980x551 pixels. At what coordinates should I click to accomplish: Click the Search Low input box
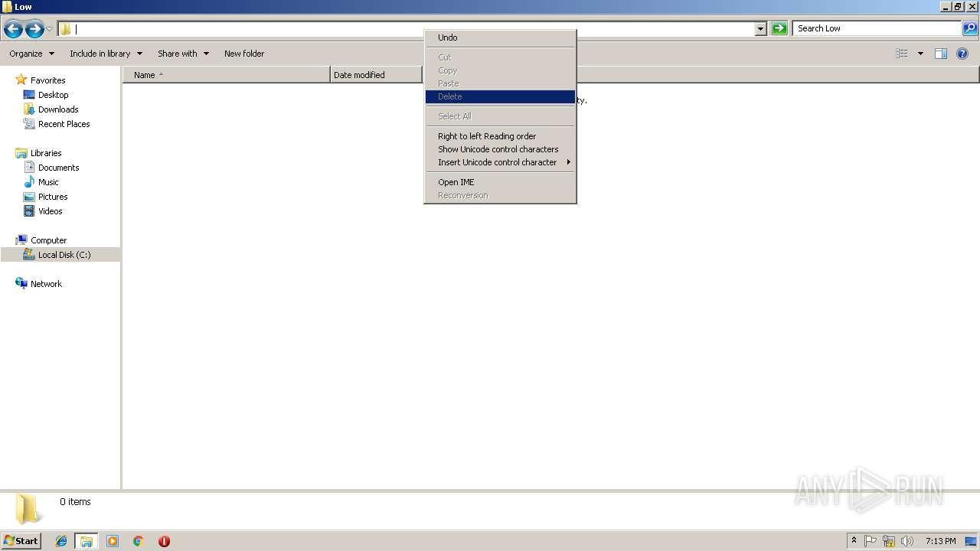(877, 28)
